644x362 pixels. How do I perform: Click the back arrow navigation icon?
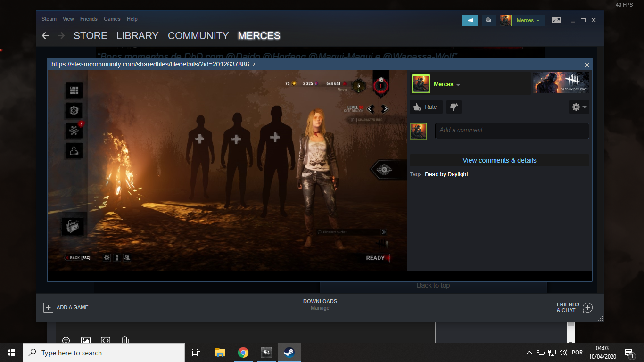[45, 36]
